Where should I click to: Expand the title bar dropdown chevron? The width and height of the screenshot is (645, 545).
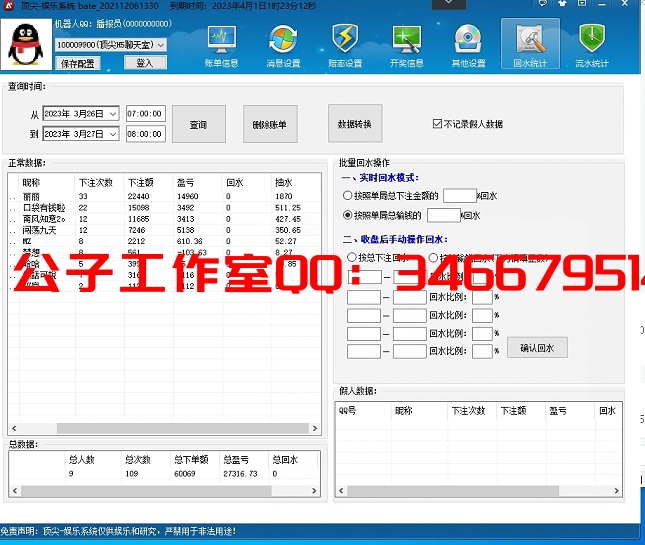pyautogui.click(x=449, y=3)
